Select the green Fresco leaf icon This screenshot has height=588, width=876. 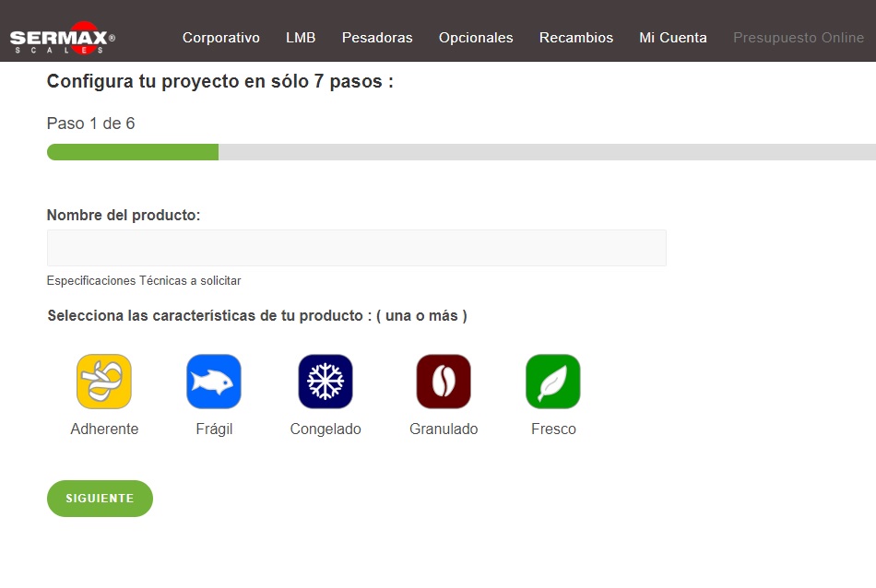(553, 382)
